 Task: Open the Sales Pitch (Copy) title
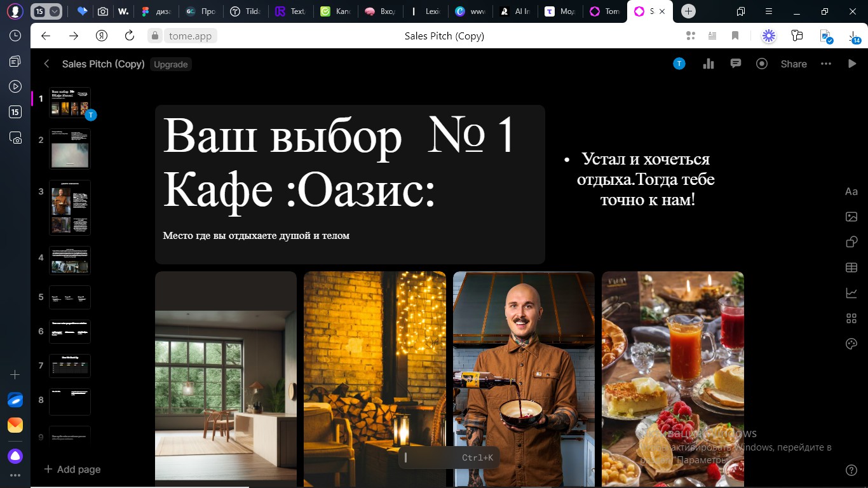click(104, 64)
